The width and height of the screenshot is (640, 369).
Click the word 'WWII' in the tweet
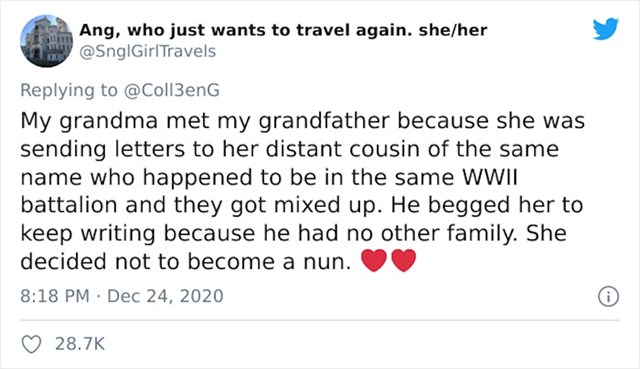click(490, 177)
